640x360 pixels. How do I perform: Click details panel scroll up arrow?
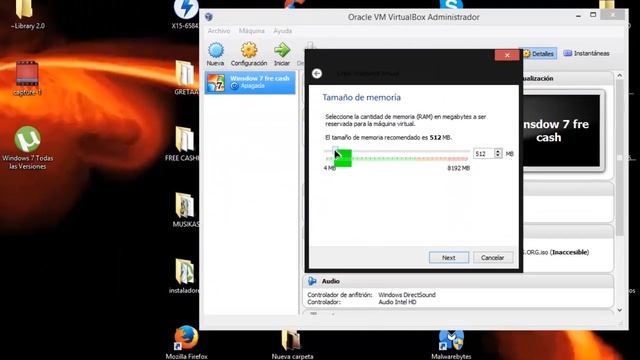620,76
